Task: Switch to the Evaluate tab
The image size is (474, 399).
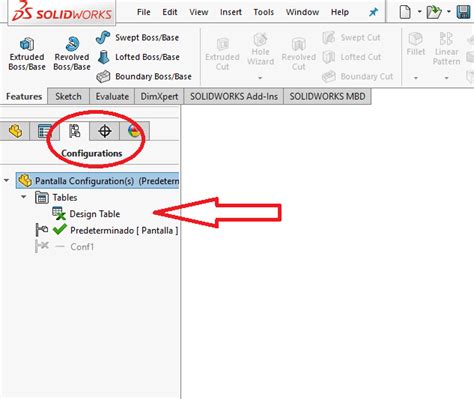Action: point(112,97)
